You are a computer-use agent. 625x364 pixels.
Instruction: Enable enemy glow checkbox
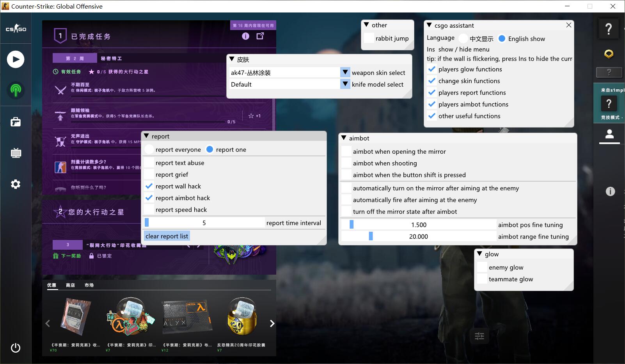(x=482, y=267)
